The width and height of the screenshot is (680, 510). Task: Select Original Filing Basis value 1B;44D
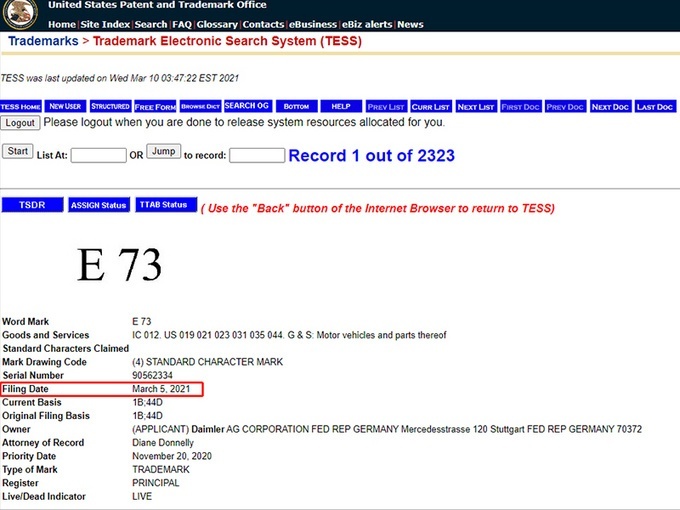(147, 415)
